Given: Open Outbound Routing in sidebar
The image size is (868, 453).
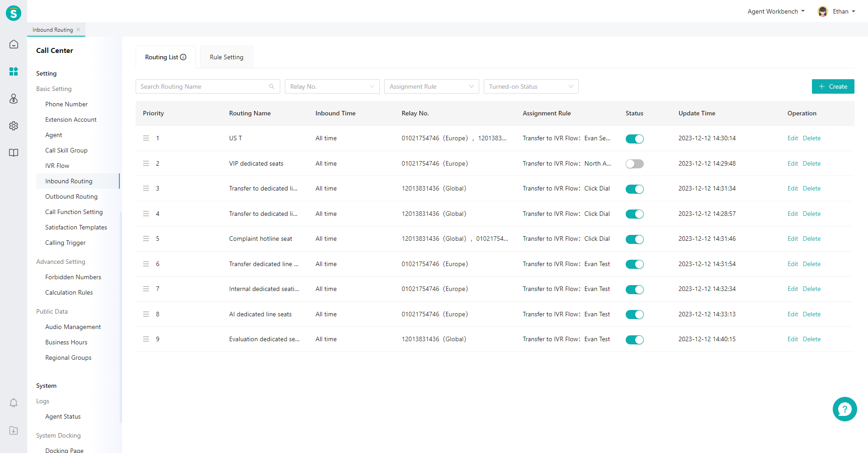Looking at the screenshot, I should 71,196.
